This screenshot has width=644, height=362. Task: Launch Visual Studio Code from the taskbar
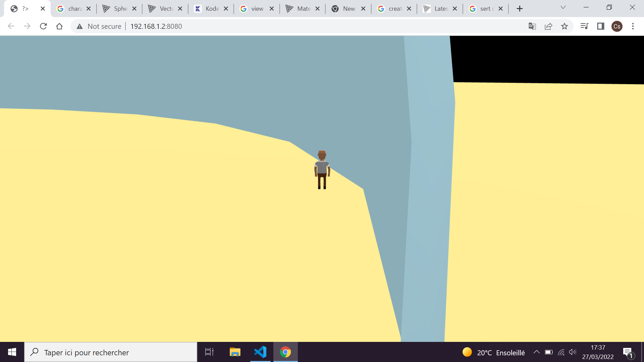tap(260, 352)
